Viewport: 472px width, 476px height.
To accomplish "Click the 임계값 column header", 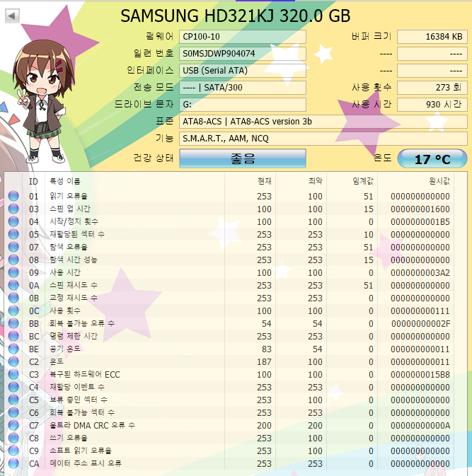I will (352, 181).
